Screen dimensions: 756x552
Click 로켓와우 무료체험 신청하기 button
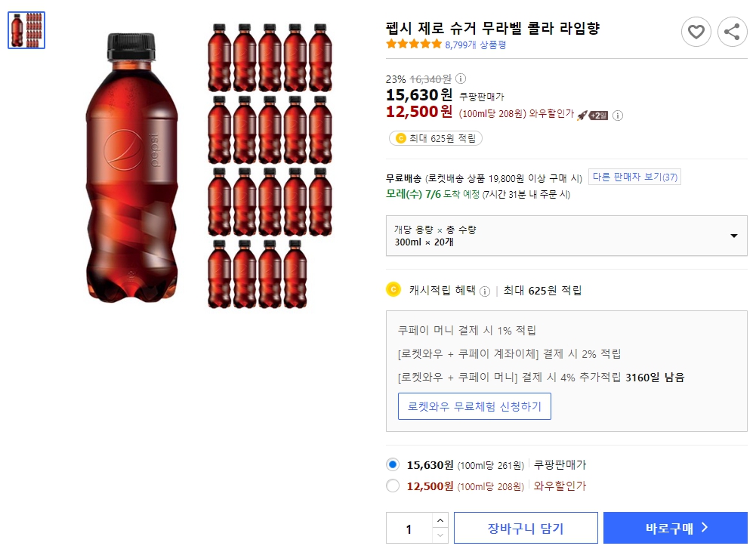coord(474,406)
